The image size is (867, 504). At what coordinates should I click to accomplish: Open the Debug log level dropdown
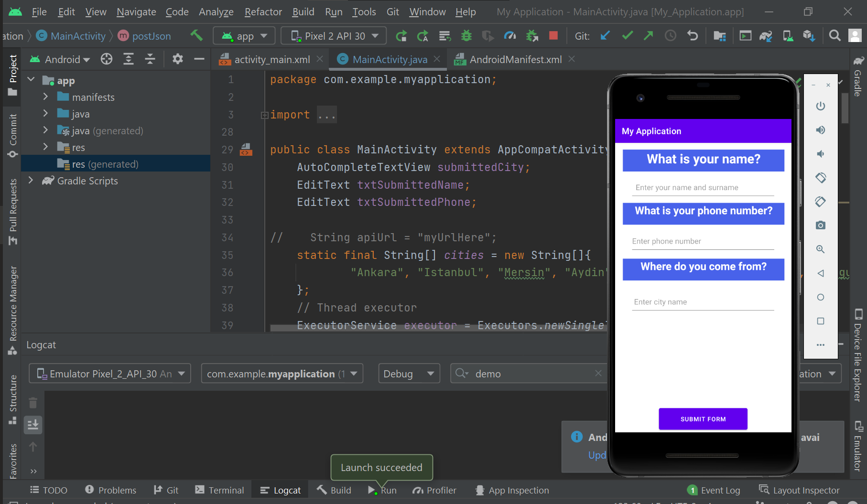click(x=409, y=373)
